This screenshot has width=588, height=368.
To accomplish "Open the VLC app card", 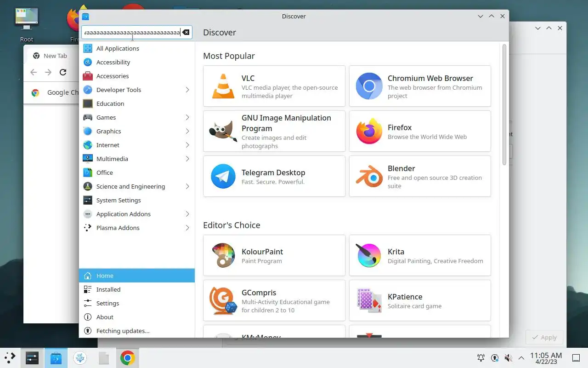I will [274, 86].
